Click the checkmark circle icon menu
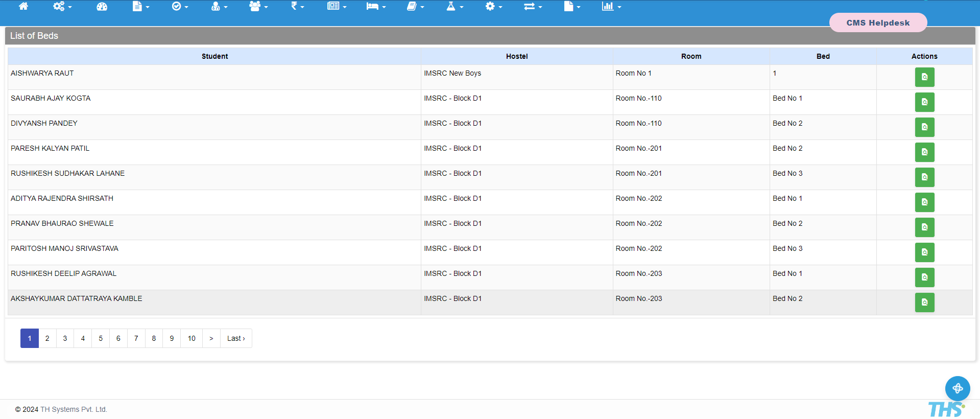Image resolution: width=980 pixels, height=419 pixels. pos(180,7)
